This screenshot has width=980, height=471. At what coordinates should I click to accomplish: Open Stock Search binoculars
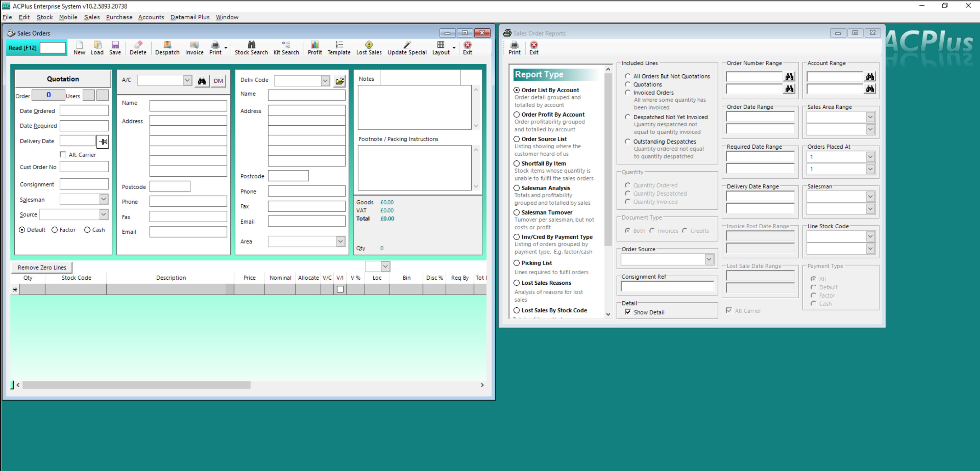point(251,48)
